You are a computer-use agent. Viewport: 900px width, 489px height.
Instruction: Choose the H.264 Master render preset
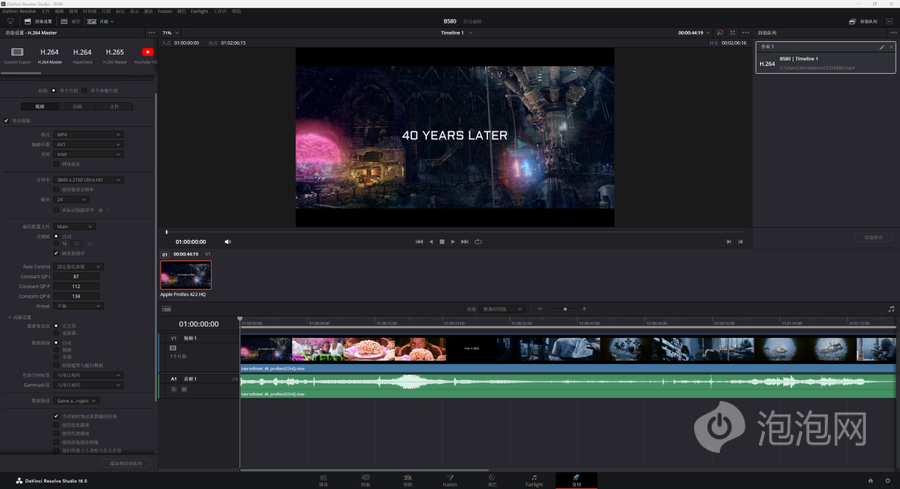coord(49,55)
